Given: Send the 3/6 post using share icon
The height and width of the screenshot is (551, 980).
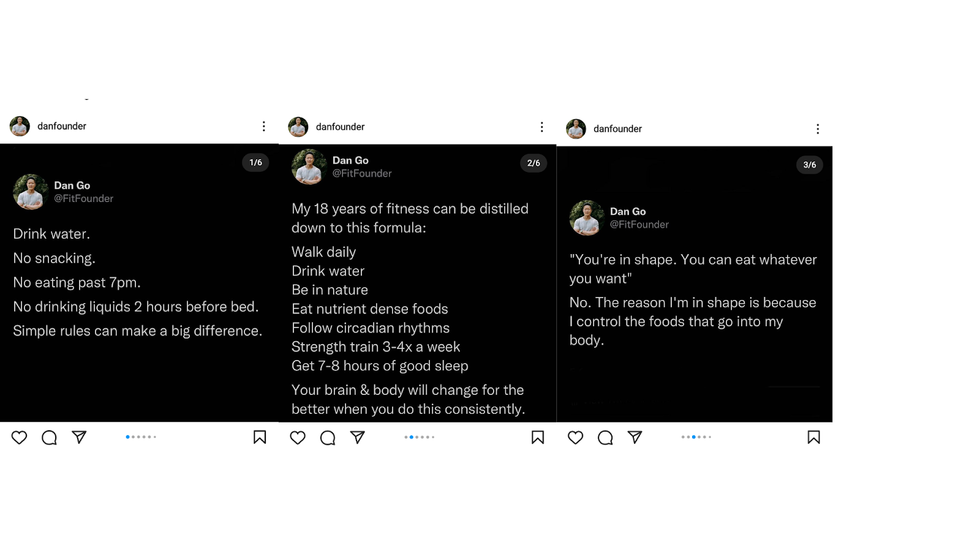Looking at the screenshot, I should [x=635, y=437].
